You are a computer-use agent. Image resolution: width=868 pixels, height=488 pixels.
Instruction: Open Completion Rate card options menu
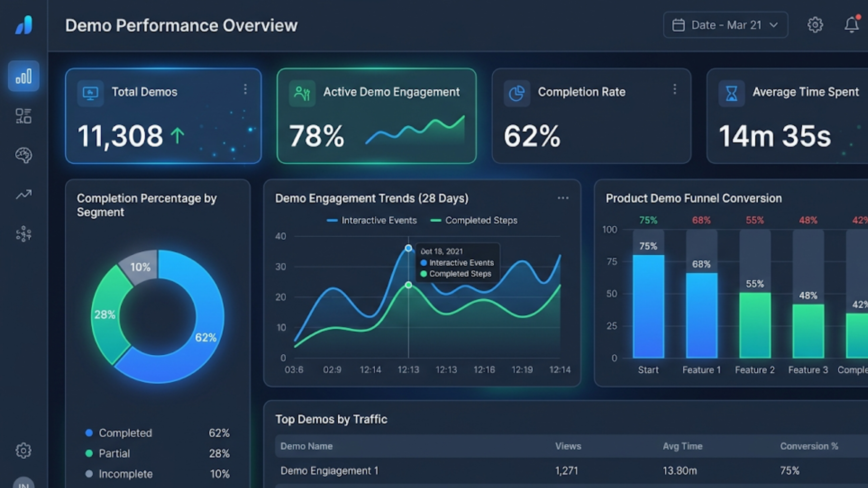(x=675, y=89)
